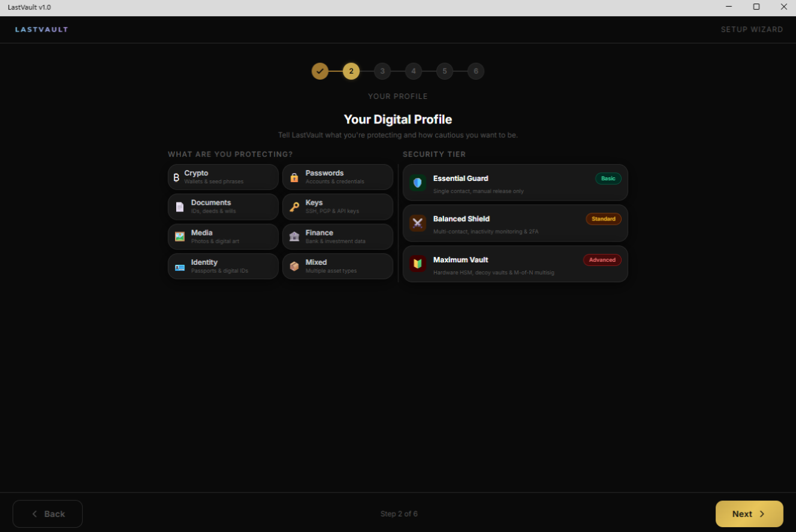Click the picture icon for Media
This screenshot has height=532, width=796.
180,237
